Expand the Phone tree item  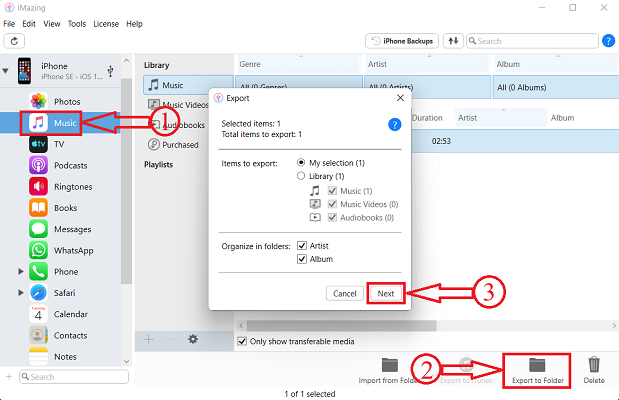tap(21, 271)
